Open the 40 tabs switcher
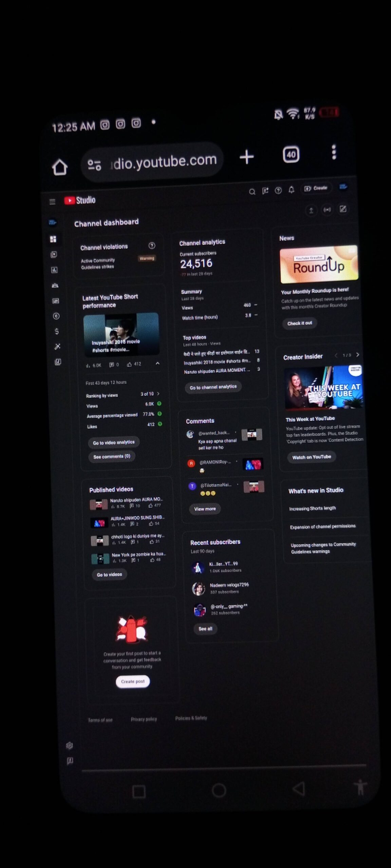The height and width of the screenshot is (868, 391). (x=291, y=155)
